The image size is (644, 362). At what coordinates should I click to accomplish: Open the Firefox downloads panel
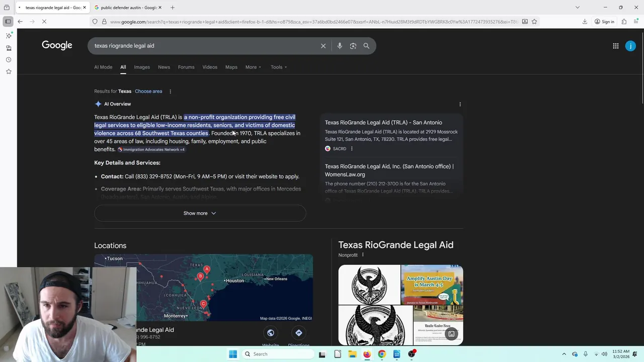[585, 22]
